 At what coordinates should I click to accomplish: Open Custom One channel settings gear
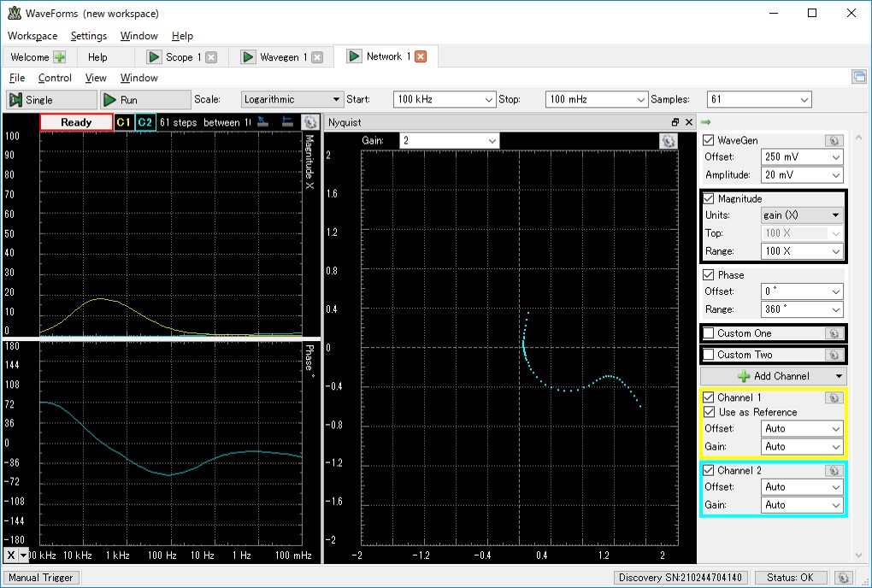[x=833, y=333]
